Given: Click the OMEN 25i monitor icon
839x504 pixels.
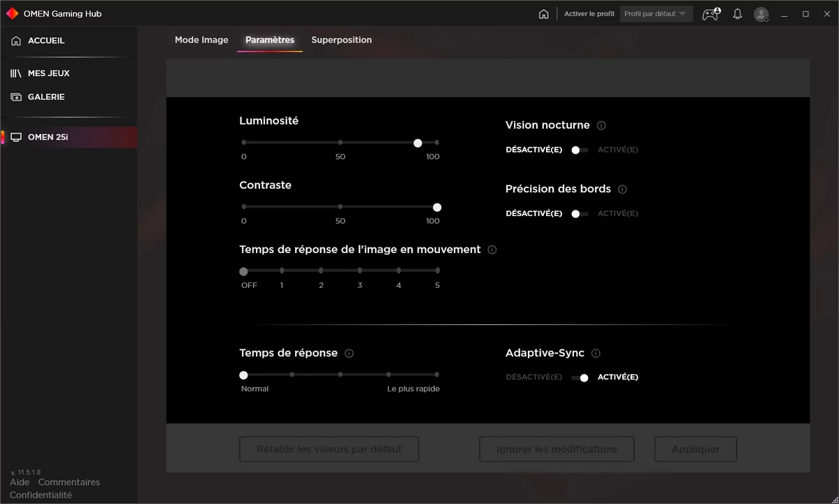Looking at the screenshot, I should tap(16, 137).
